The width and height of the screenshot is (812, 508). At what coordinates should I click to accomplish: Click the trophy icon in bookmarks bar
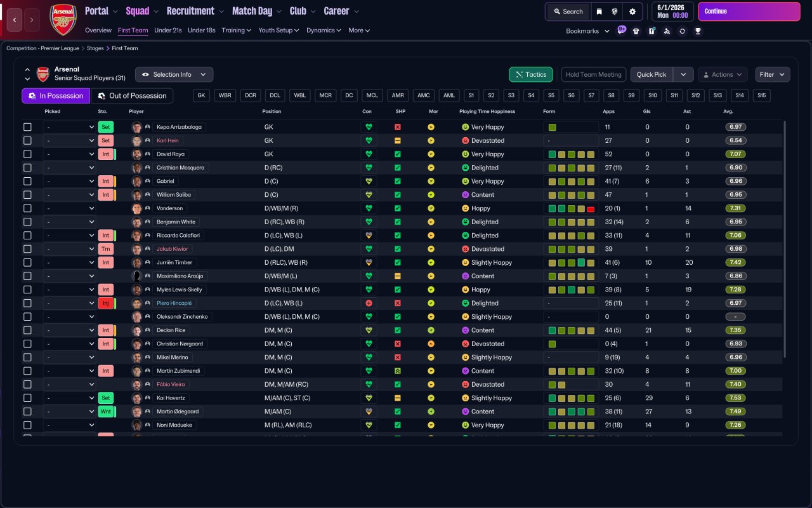pyautogui.click(x=698, y=31)
